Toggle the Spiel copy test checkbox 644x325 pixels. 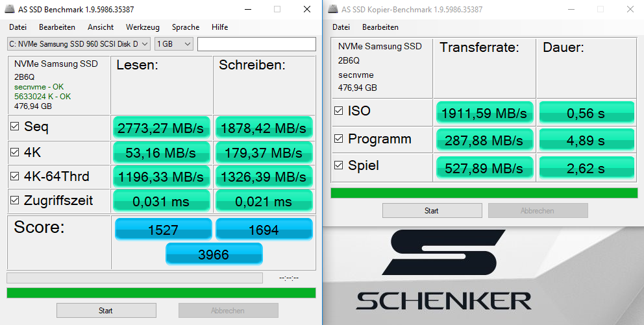(x=338, y=165)
